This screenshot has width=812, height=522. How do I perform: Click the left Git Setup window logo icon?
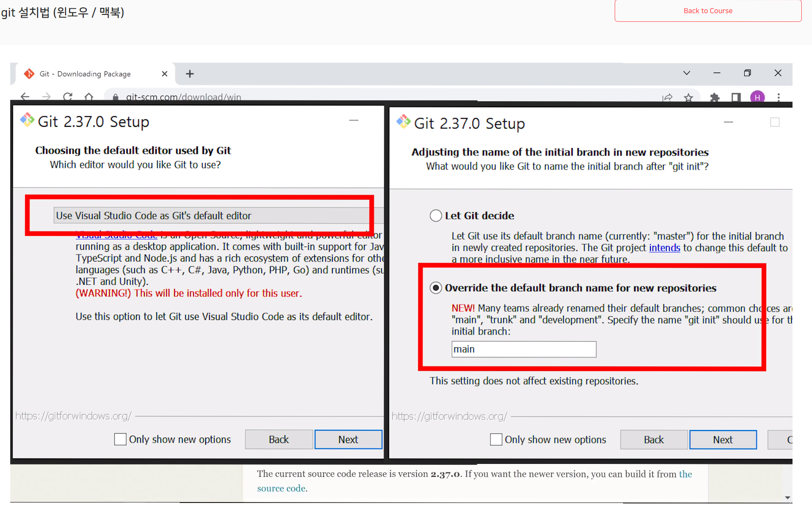point(27,120)
